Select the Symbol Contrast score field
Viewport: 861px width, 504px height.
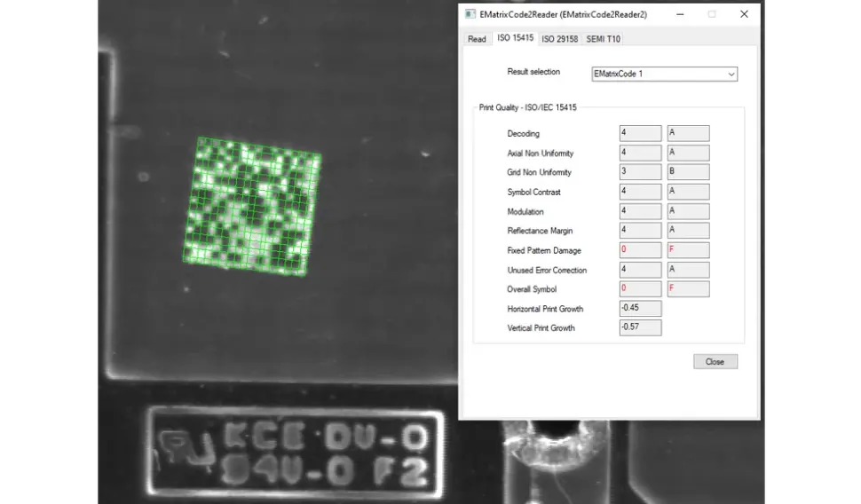click(x=640, y=192)
